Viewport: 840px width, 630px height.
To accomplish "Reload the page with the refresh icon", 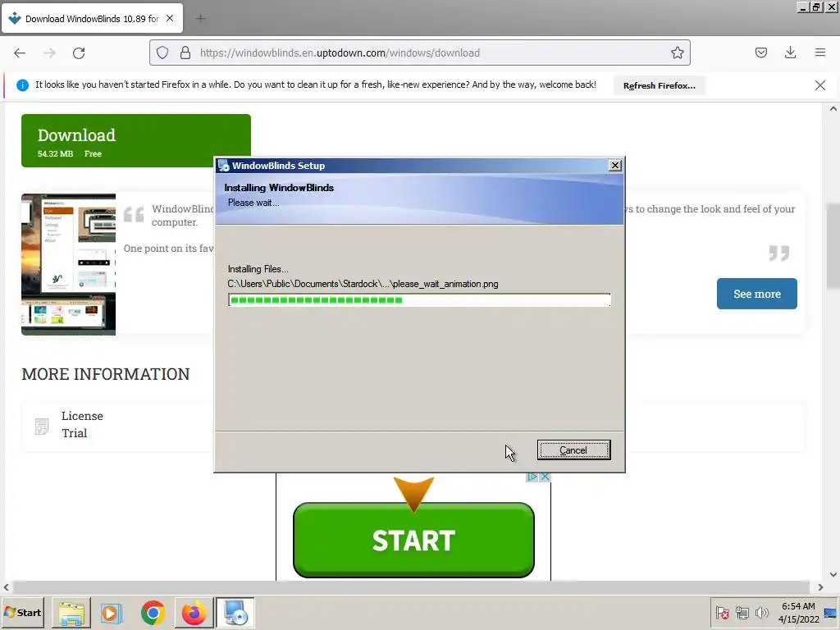I will pos(79,53).
